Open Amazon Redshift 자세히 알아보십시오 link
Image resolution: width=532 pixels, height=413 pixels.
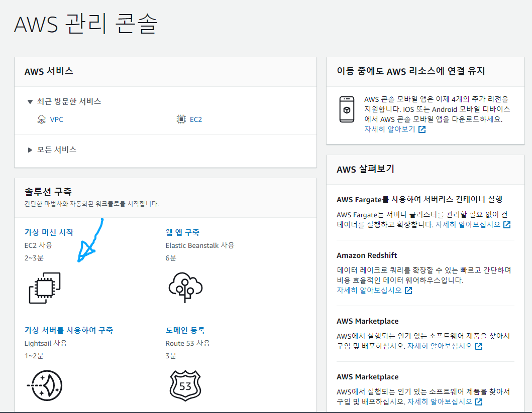point(369,290)
